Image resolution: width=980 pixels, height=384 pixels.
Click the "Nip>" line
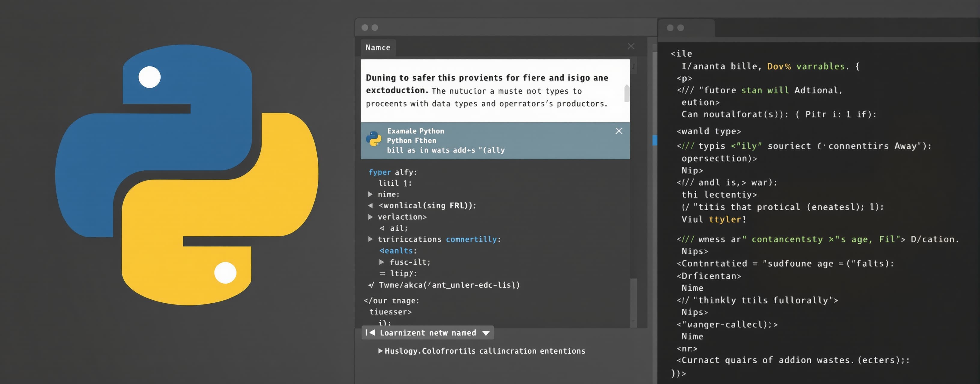[692, 170]
